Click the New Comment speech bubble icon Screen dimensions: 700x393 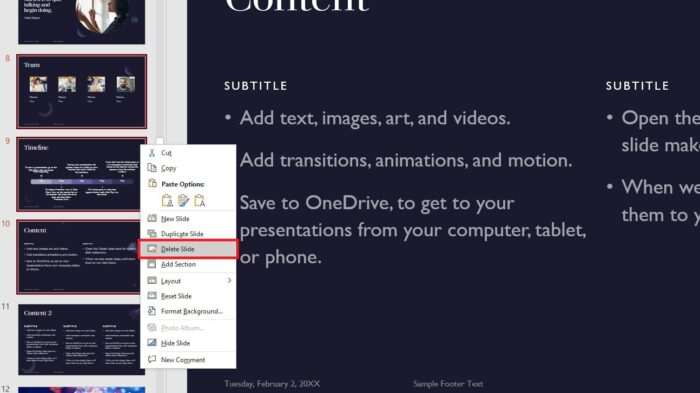152,359
